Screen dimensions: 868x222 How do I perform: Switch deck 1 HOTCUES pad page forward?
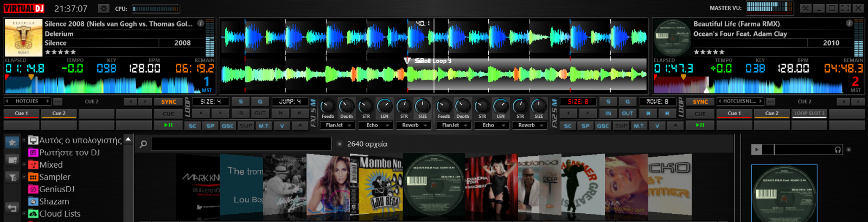point(48,101)
